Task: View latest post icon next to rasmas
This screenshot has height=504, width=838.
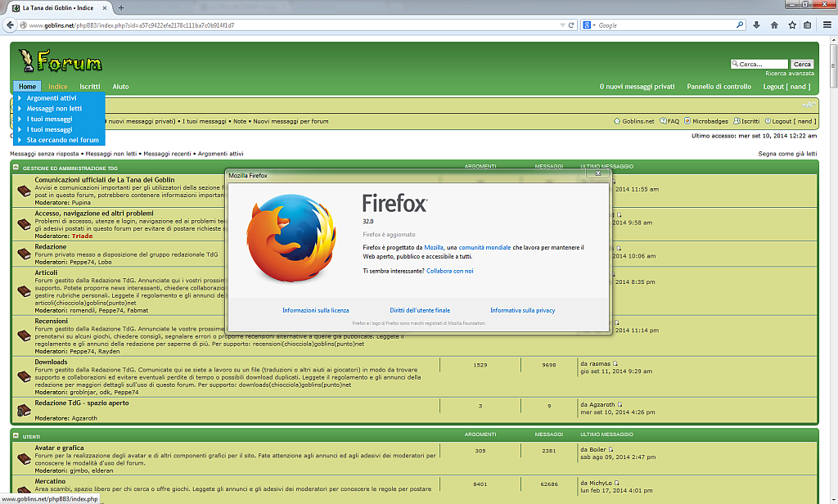Action: click(615, 363)
